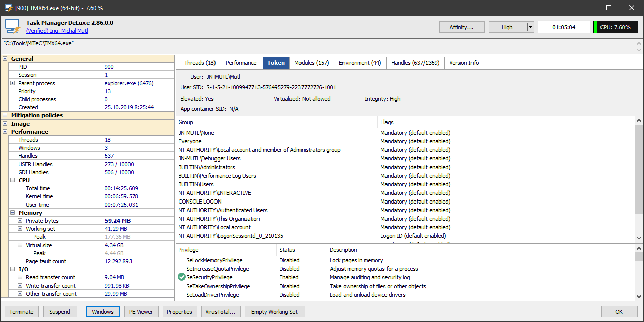Click the Privilege column header
Image resolution: width=644 pixels, height=322 pixels.
(x=226, y=250)
